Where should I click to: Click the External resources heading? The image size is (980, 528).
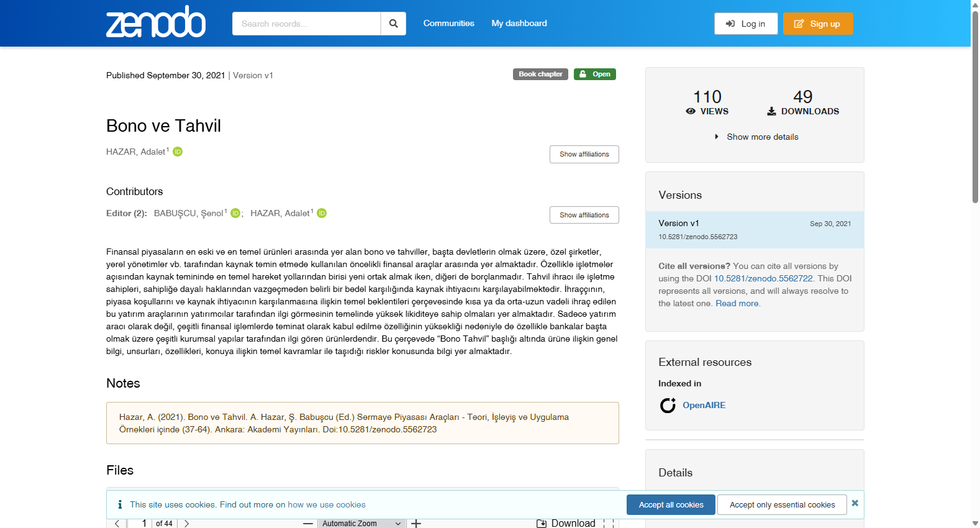[x=705, y=362]
